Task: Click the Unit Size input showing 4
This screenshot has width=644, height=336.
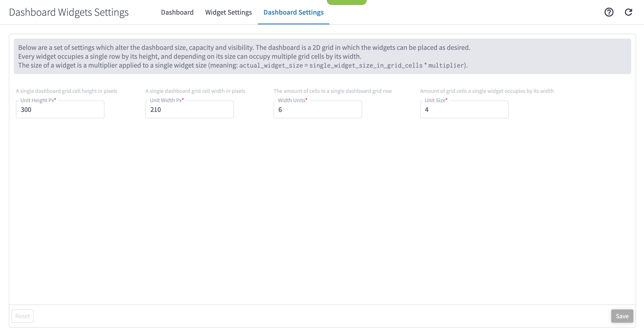Action: 464,110
